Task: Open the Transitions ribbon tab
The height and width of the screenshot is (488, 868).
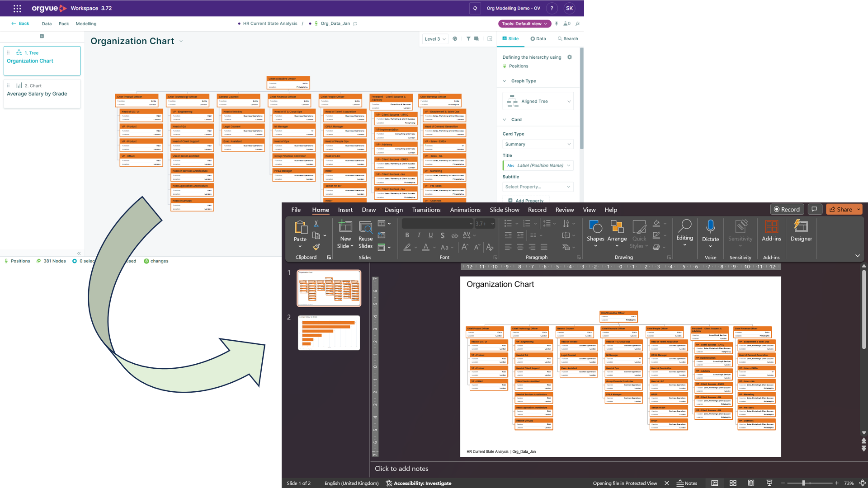Action: [x=426, y=210]
